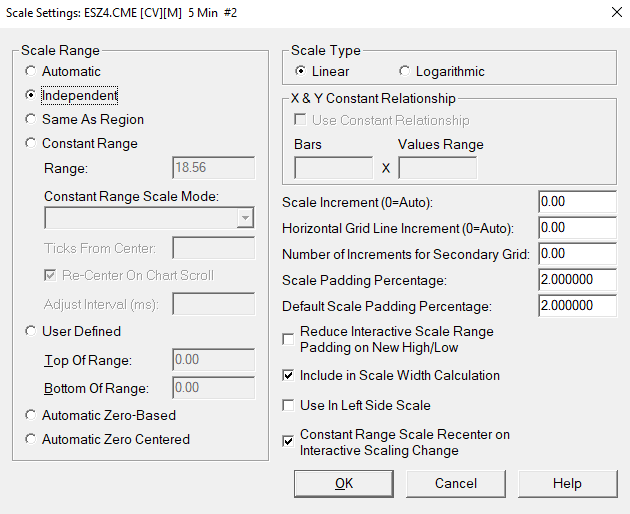The width and height of the screenshot is (630, 514).
Task: Open Help for scale settings
Action: (567, 484)
